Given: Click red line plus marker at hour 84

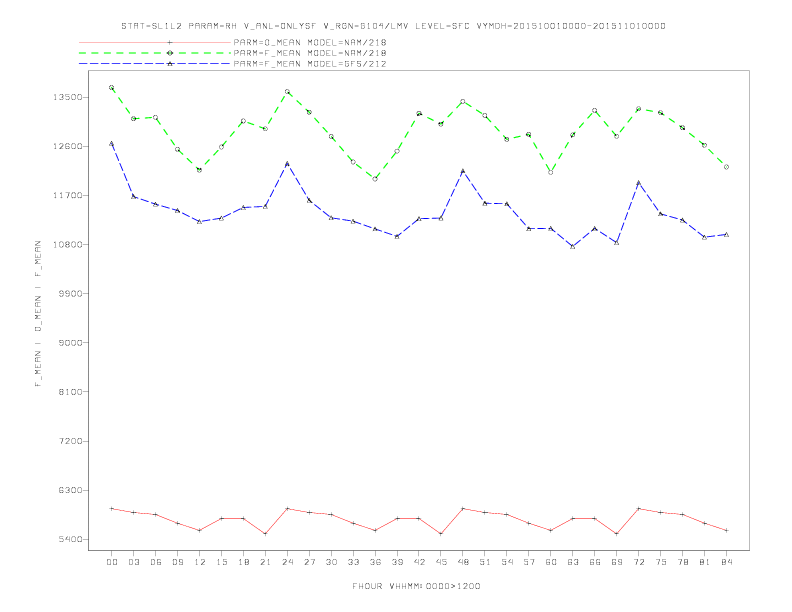Looking at the screenshot, I should coord(726,530).
